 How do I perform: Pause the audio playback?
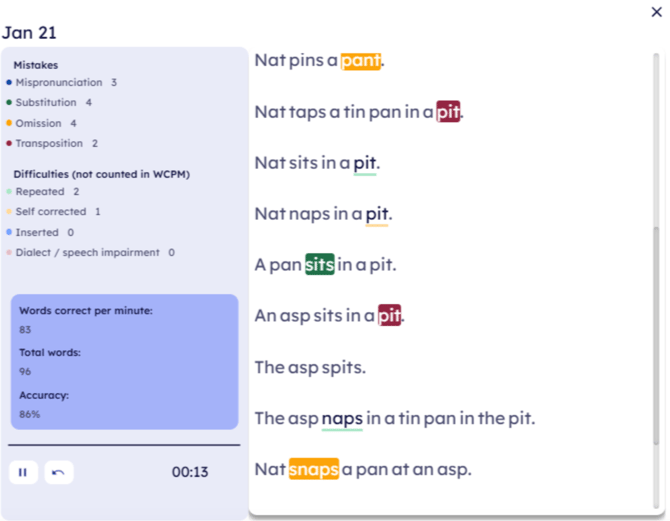click(x=23, y=472)
